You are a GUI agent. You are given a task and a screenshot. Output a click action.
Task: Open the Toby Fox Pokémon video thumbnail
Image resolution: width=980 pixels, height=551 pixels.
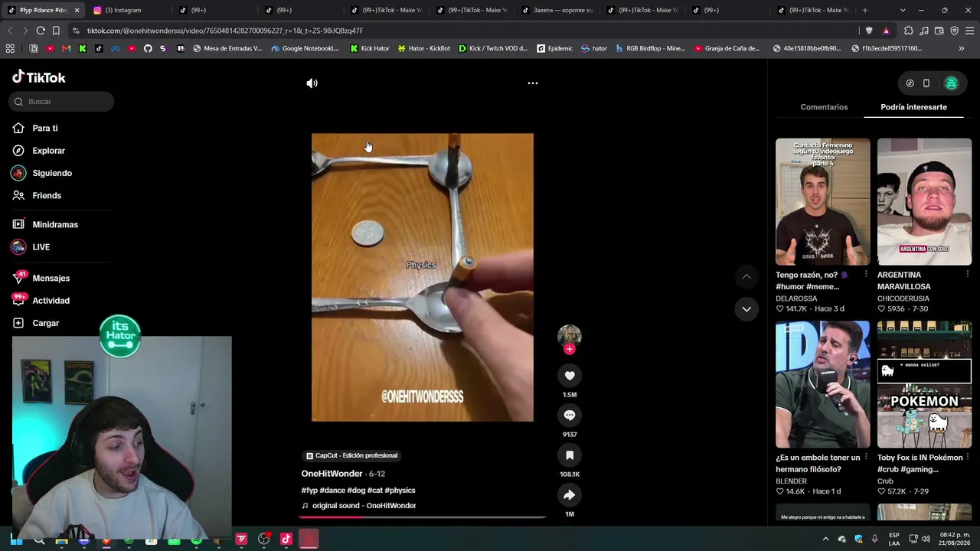(924, 384)
